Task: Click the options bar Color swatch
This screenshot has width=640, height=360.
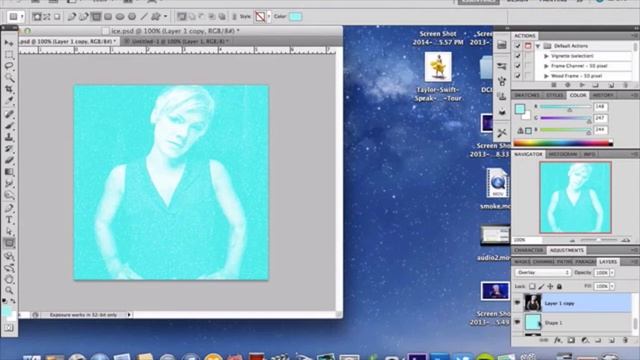Action: coord(296,17)
